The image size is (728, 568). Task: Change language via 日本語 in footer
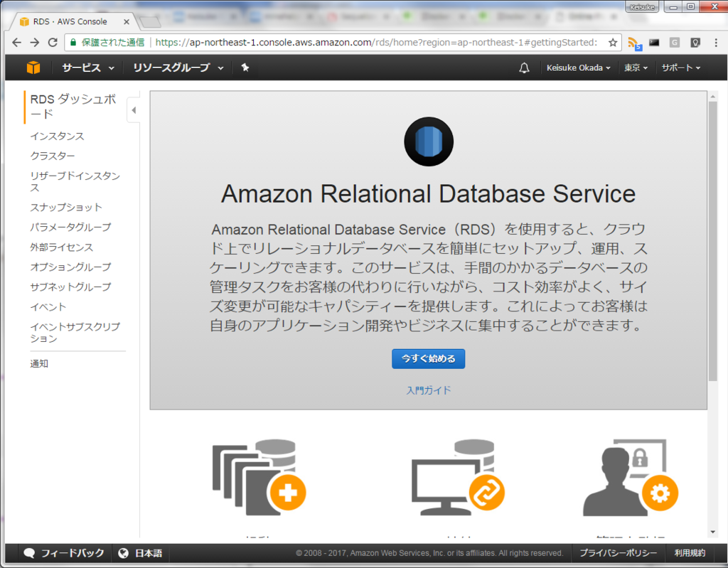click(x=140, y=553)
